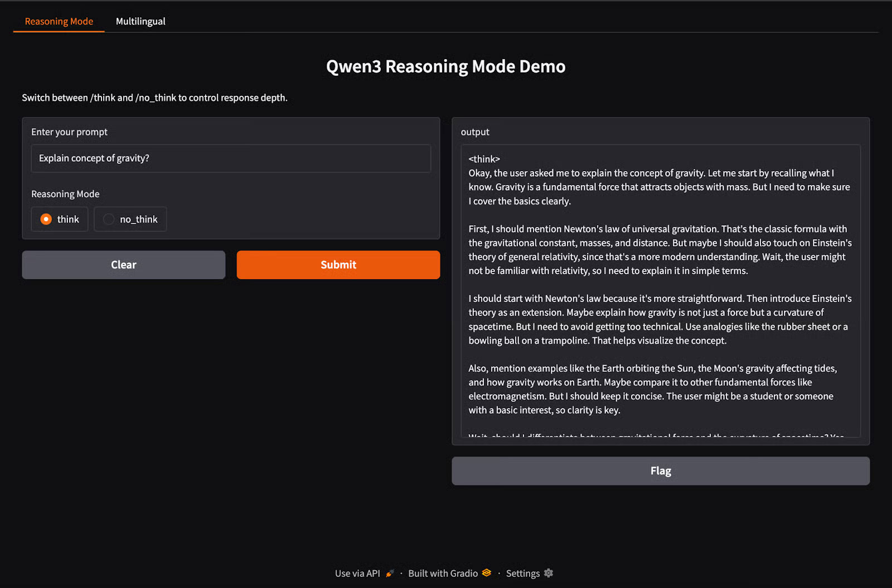Click the rocket icon beside Use via API

390,573
